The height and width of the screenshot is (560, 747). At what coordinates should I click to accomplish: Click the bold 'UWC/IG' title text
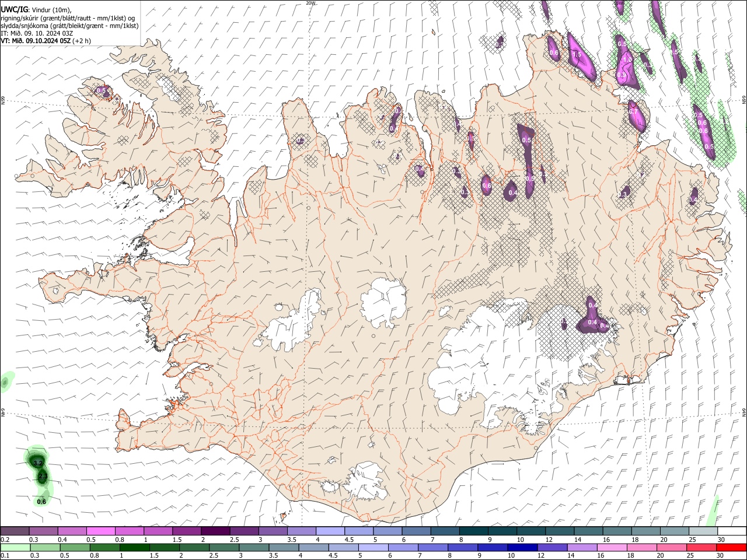point(14,9)
